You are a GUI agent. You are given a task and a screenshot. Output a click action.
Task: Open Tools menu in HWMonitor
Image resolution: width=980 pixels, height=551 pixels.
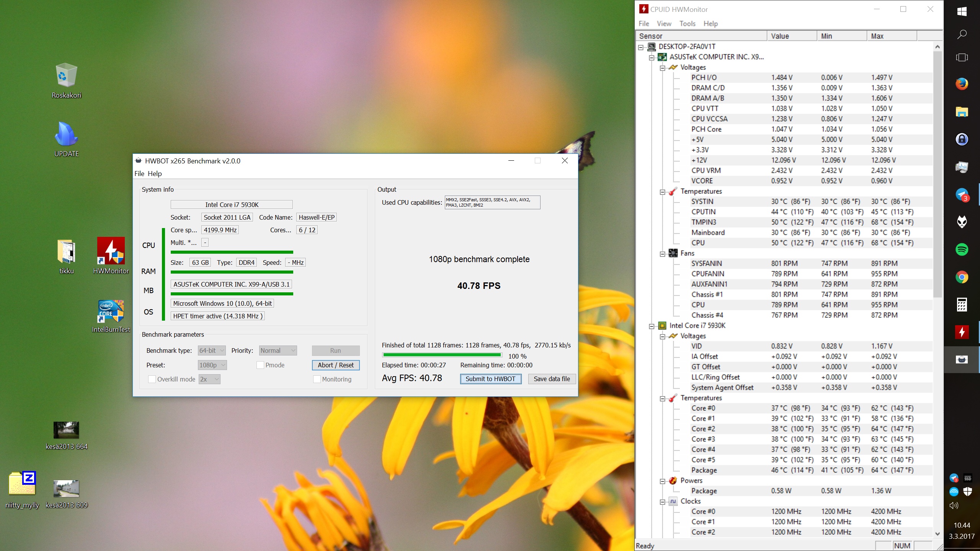coord(688,24)
